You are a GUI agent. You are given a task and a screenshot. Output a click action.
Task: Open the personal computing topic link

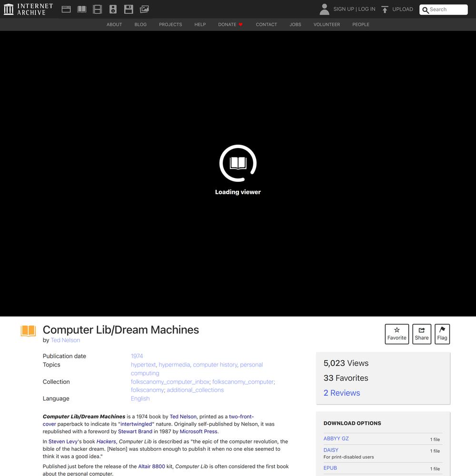tap(197, 369)
